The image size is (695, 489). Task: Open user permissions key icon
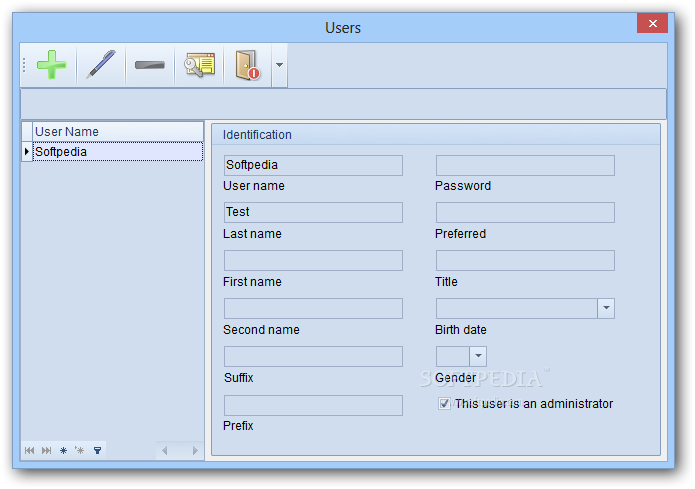[x=199, y=65]
